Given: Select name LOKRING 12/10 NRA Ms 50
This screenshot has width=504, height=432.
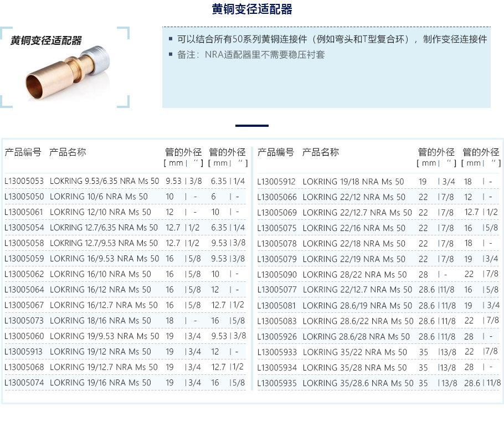Looking at the screenshot, I should [x=100, y=212].
